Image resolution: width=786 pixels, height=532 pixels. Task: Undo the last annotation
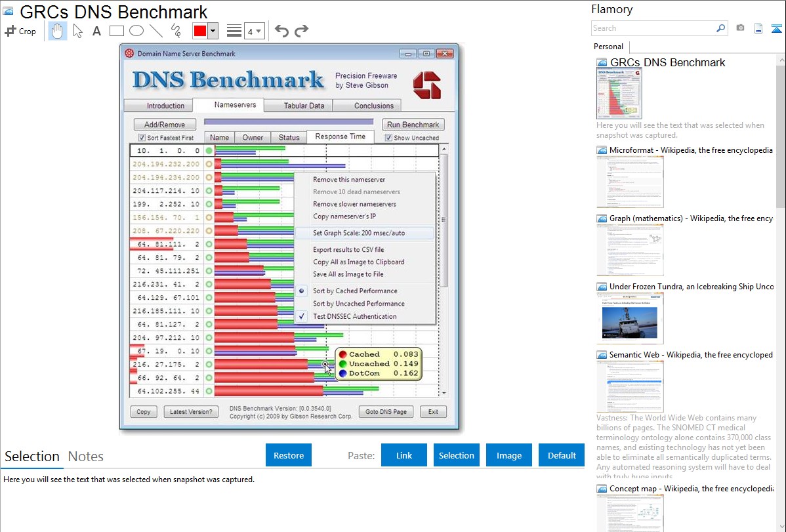281,31
